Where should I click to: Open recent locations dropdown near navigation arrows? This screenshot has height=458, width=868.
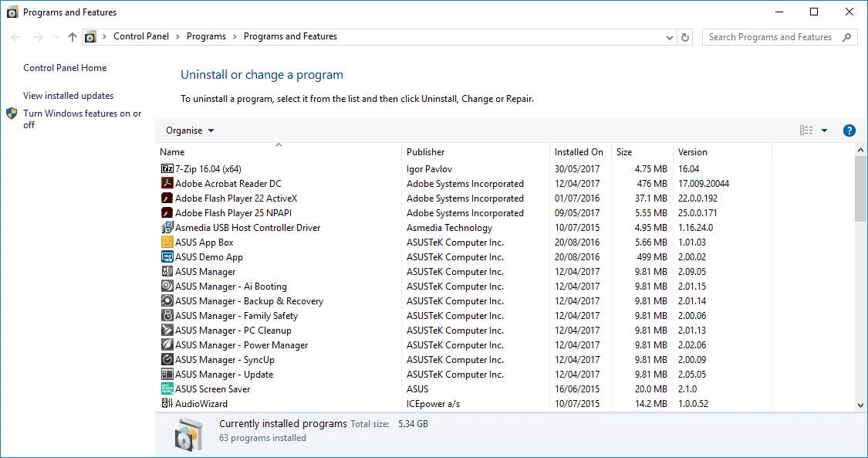pyautogui.click(x=56, y=37)
